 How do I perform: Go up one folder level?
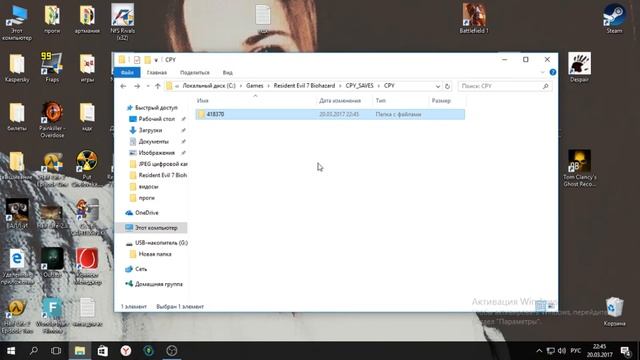coord(158,86)
